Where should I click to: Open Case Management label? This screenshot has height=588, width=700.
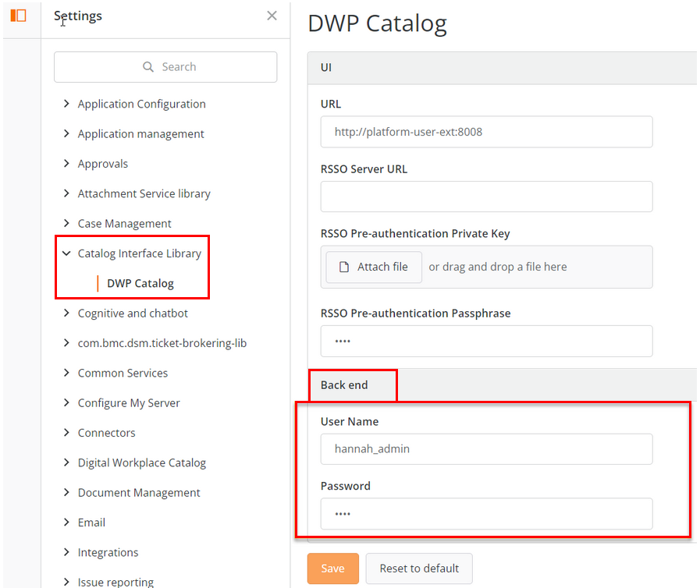click(x=125, y=224)
